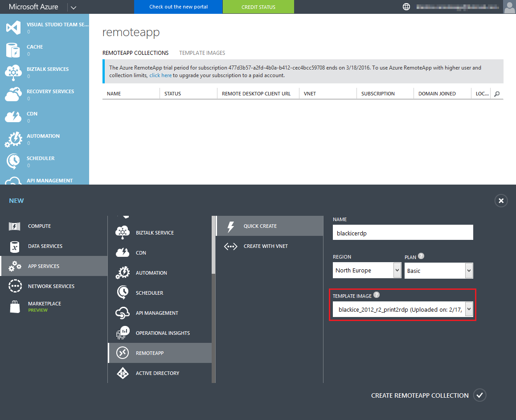
Task: Select the Active Directory label
Action: pyautogui.click(x=157, y=373)
